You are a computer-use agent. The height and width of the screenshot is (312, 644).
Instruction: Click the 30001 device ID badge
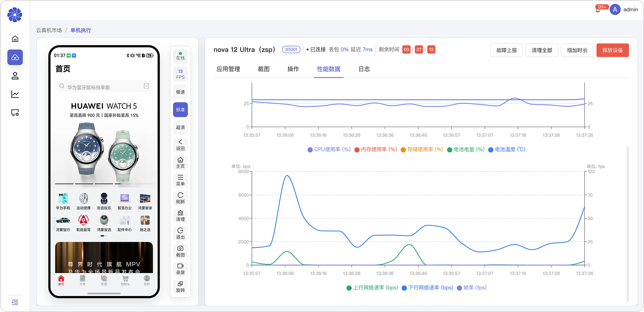[291, 49]
